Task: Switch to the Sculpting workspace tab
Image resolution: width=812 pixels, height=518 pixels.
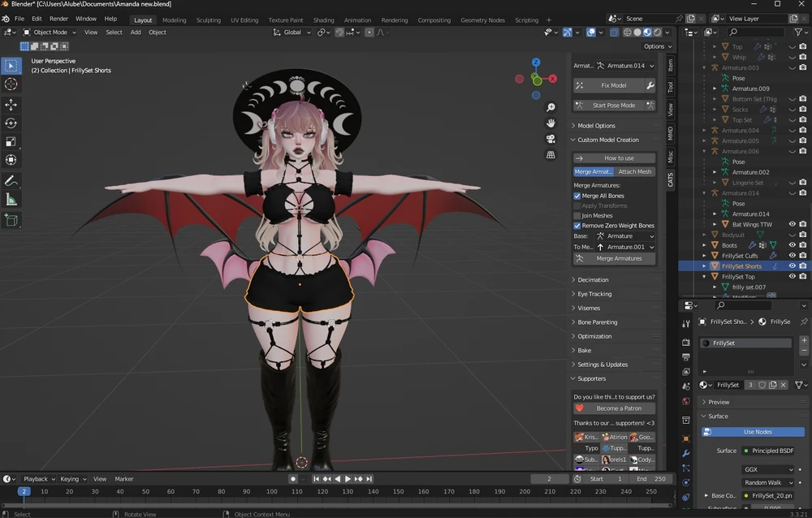Action: (208, 20)
